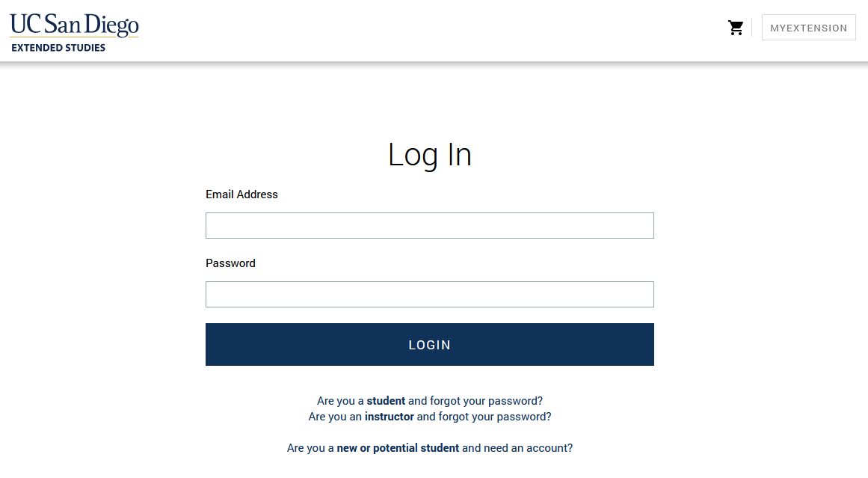Open the shopping cart icon
The image size is (868, 478).
pyautogui.click(x=736, y=28)
